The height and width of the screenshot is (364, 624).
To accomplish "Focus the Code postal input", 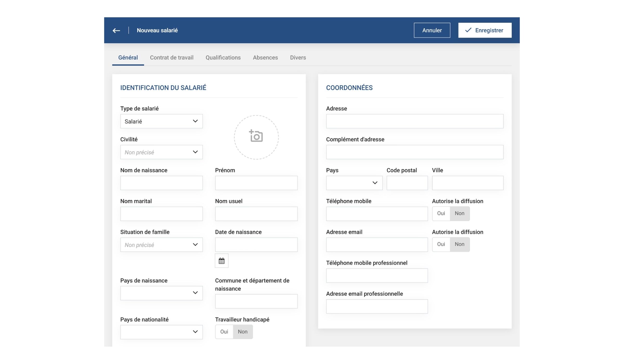I will point(407,183).
